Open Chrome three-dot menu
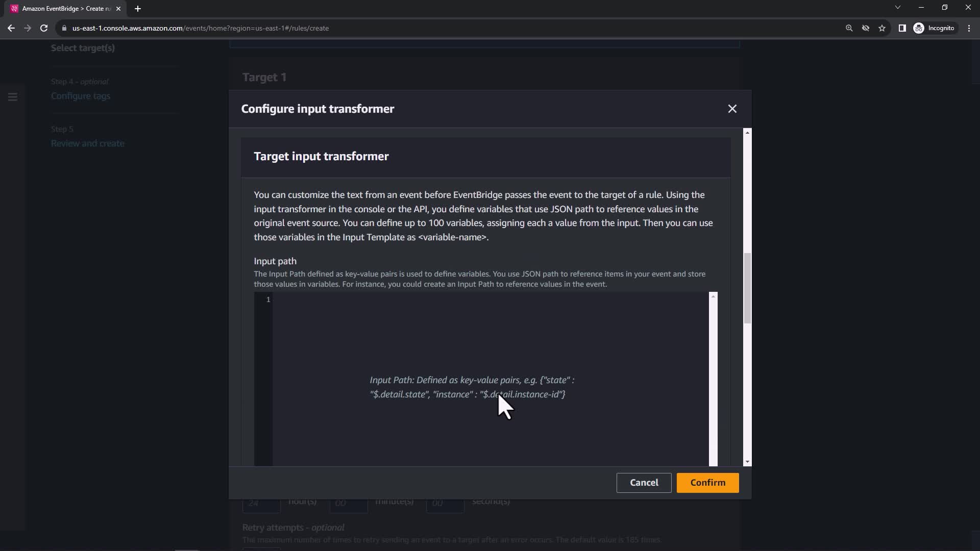 (969, 28)
